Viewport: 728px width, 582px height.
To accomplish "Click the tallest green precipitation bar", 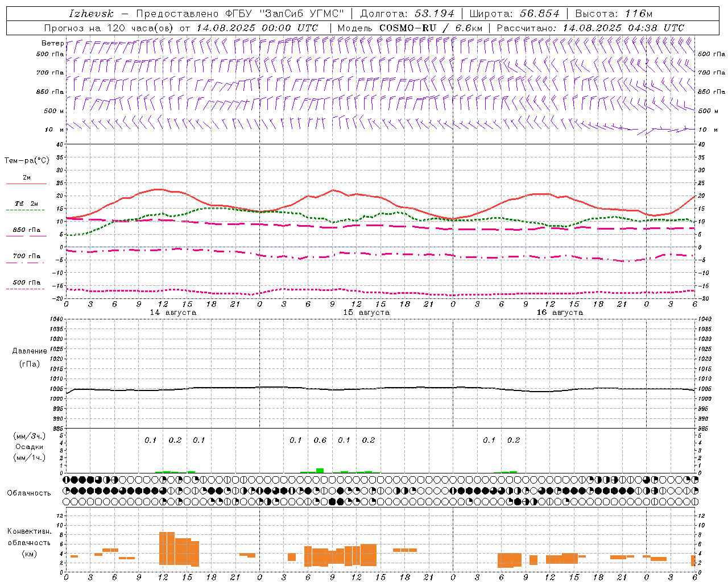I will 320,471.
